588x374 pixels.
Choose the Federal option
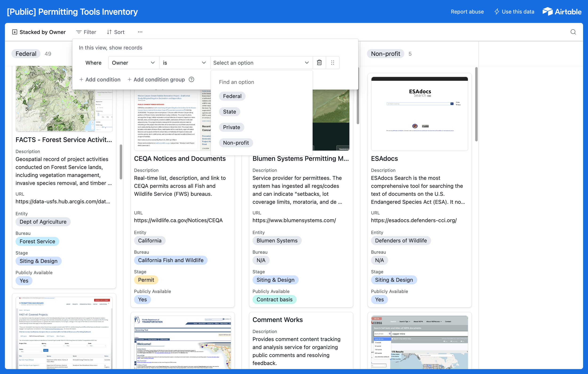click(x=232, y=96)
